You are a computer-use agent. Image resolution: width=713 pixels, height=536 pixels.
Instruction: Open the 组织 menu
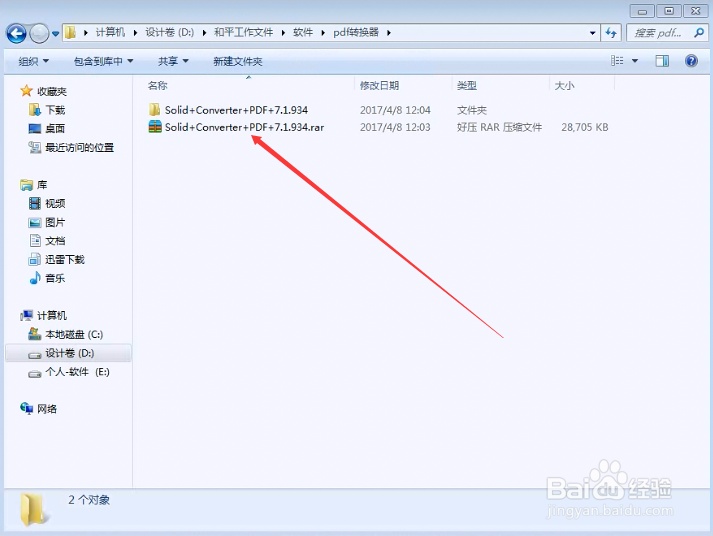tap(33, 61)
